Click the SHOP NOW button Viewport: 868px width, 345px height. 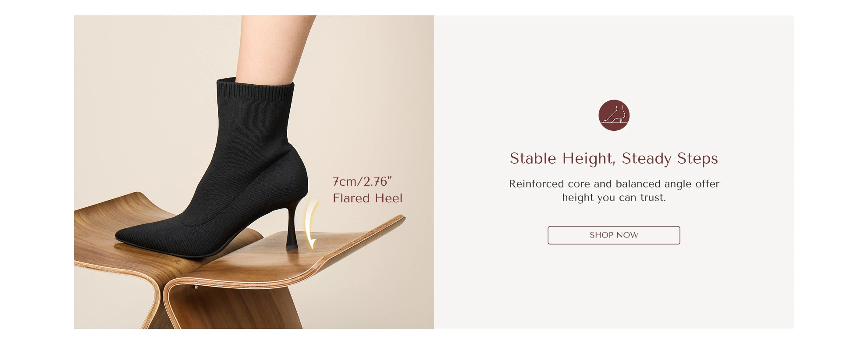(x=614, y=235)
